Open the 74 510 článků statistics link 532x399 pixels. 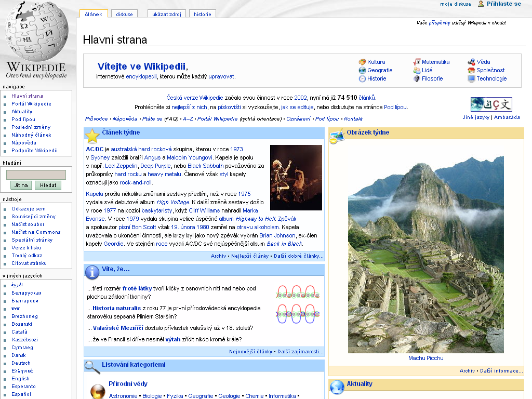pos(367,98)
